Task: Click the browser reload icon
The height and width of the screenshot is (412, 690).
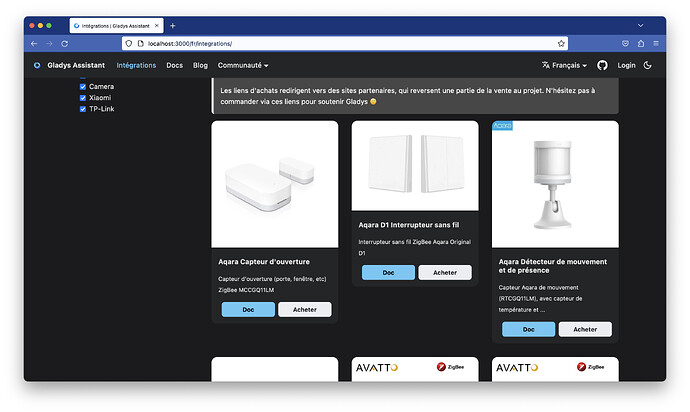Action: click(65, 44)
